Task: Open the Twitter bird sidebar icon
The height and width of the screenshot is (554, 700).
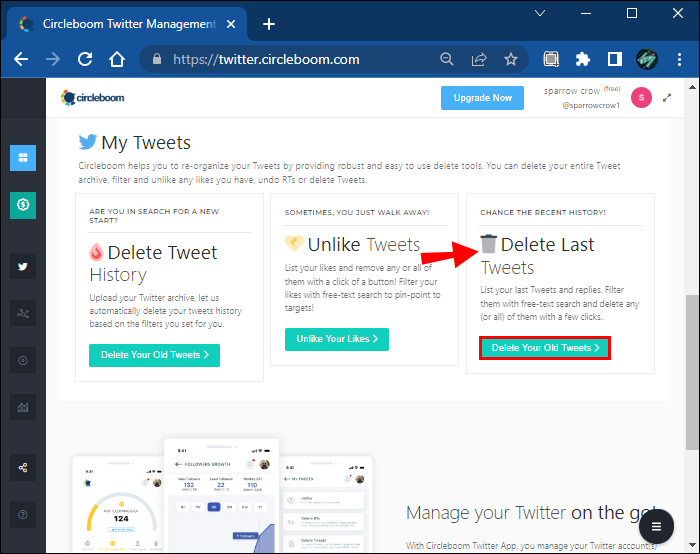Action: (x=23, y=267)
